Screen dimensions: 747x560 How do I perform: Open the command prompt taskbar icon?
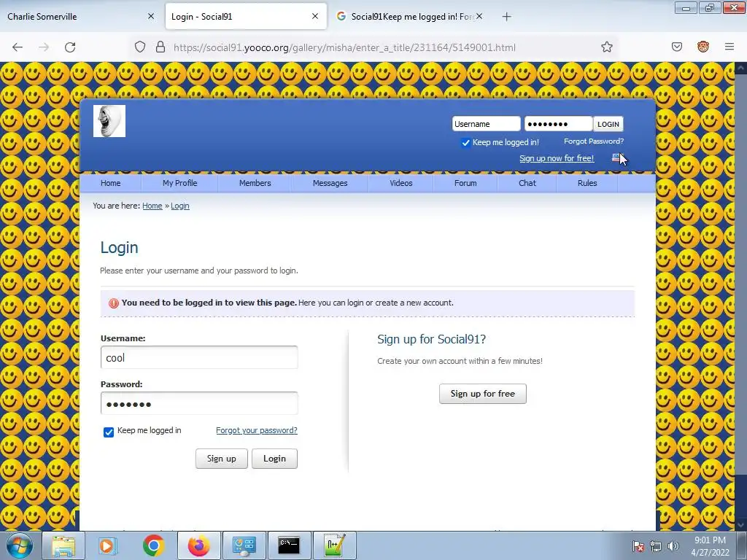(x=289, y=545)
